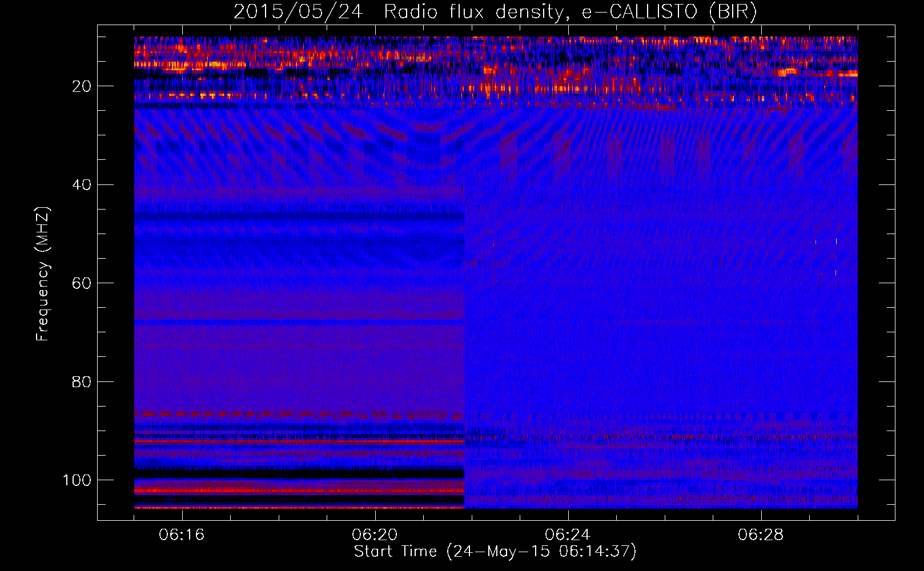Click the 06:20 time tick label
Image resolution: width=924 pixels, height=571 pixels.
[x=375, y=535]
